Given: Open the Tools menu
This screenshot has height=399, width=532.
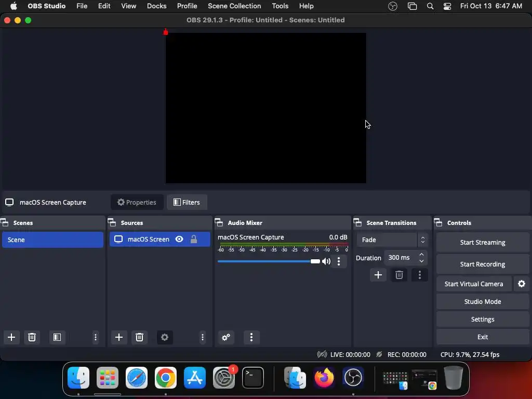Looking at the screenshot, I should click(280, 6).
